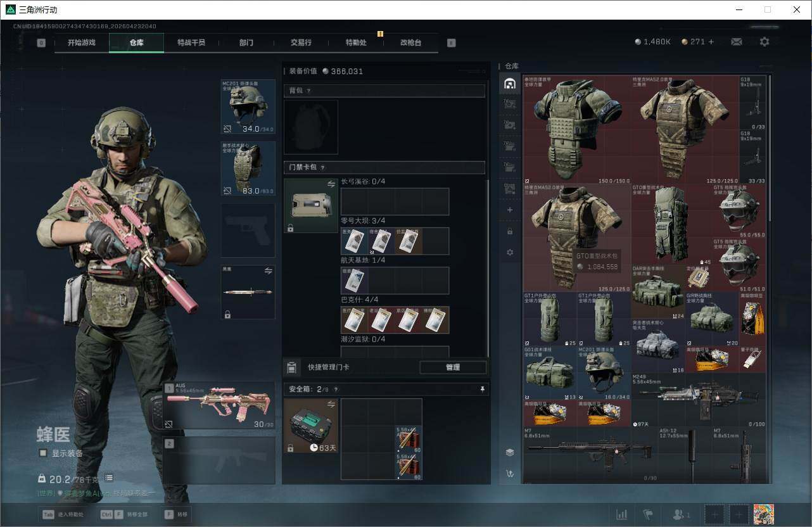
Task: Open the weight details list icon
Action: [x=109, y=478]
